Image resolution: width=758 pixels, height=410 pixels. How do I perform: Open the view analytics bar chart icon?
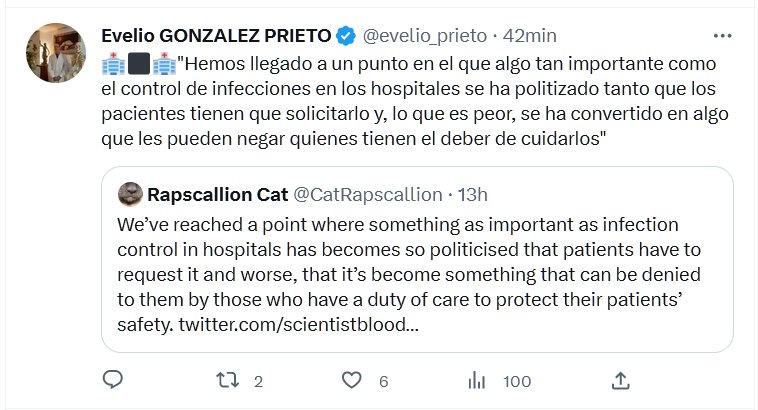[477, 380]
